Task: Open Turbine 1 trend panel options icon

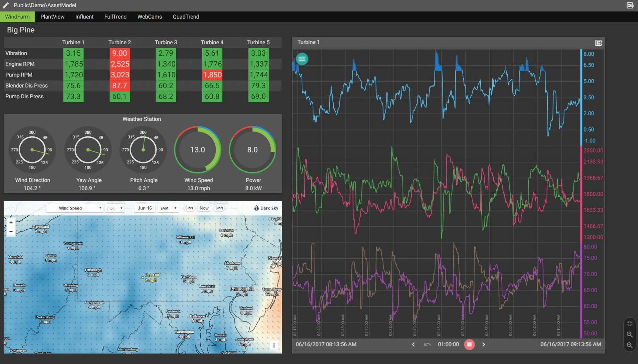Action: pyautogui.click(x=598, y=43)
